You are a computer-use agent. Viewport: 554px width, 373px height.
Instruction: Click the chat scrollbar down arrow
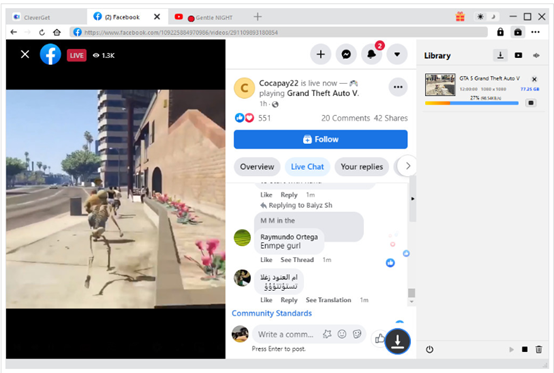pyautogui.click(x=411, y=302)
